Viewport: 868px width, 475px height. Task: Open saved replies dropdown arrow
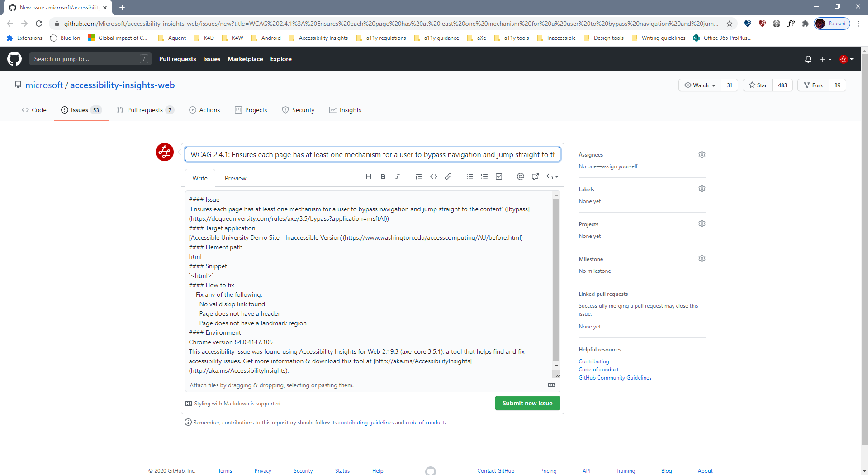[x=552, y=177]
